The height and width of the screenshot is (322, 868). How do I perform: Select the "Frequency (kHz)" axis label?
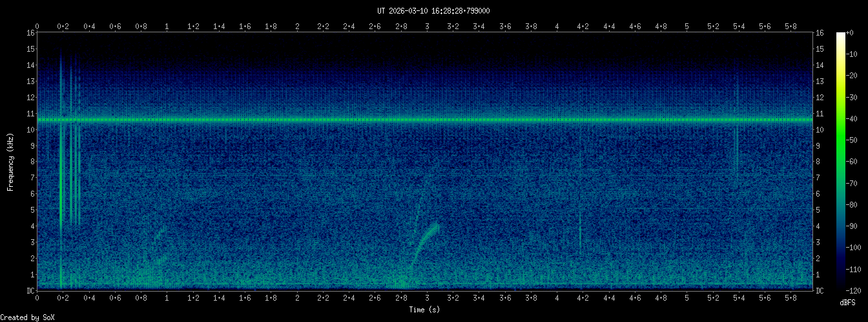[10, 162]
